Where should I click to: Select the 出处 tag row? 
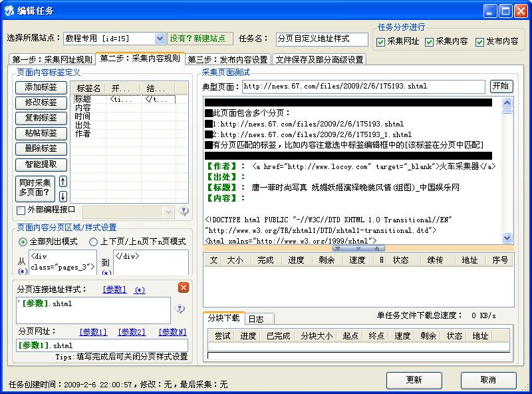tap(124, 125)
